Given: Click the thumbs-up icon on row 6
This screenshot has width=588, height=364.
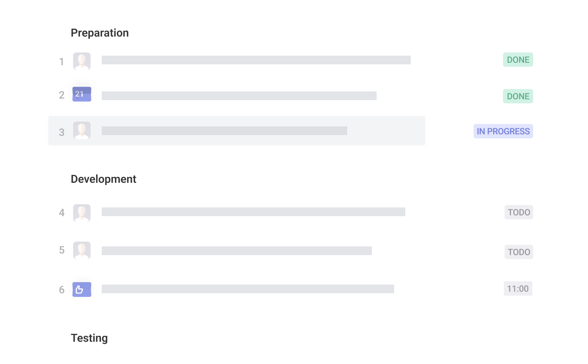Looking at the screenshot, I should (82, 289).
